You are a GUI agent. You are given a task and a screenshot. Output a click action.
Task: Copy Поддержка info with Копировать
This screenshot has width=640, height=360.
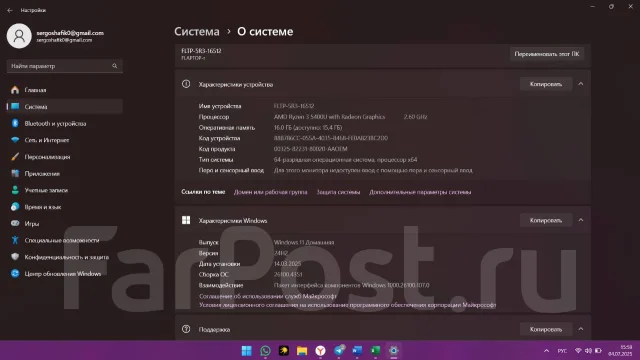click(546, 329)
